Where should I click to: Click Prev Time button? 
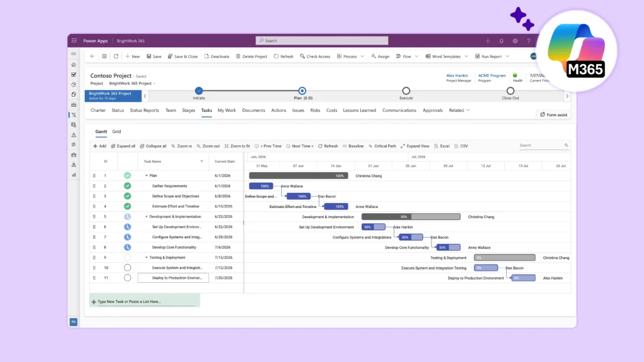pos(268,146)
